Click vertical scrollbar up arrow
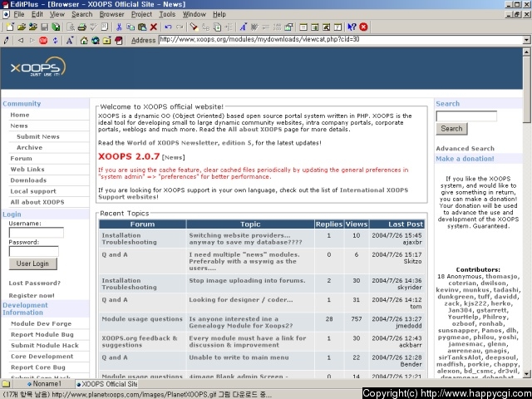Screen dimensions: 532x399 point(526,52)
